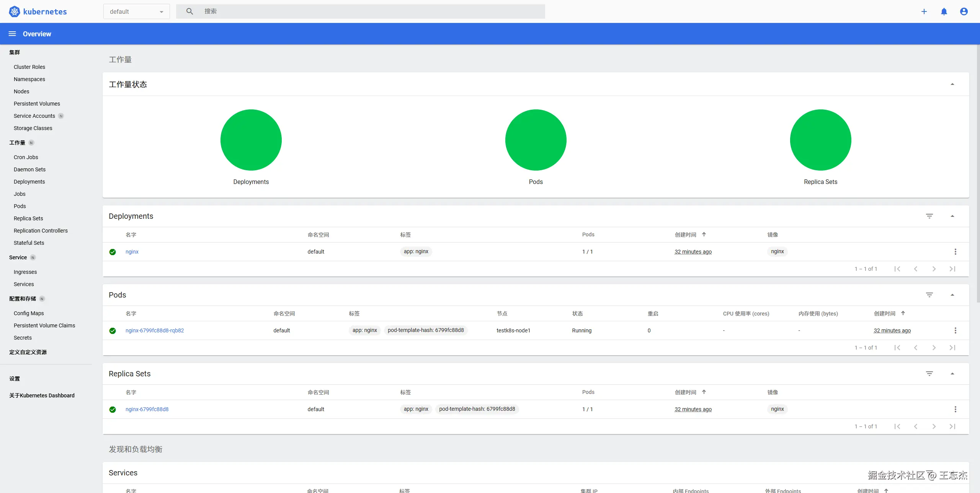Open the default namespace dropdown
Viewport: 980px width, 493px height.
[136, 11]
